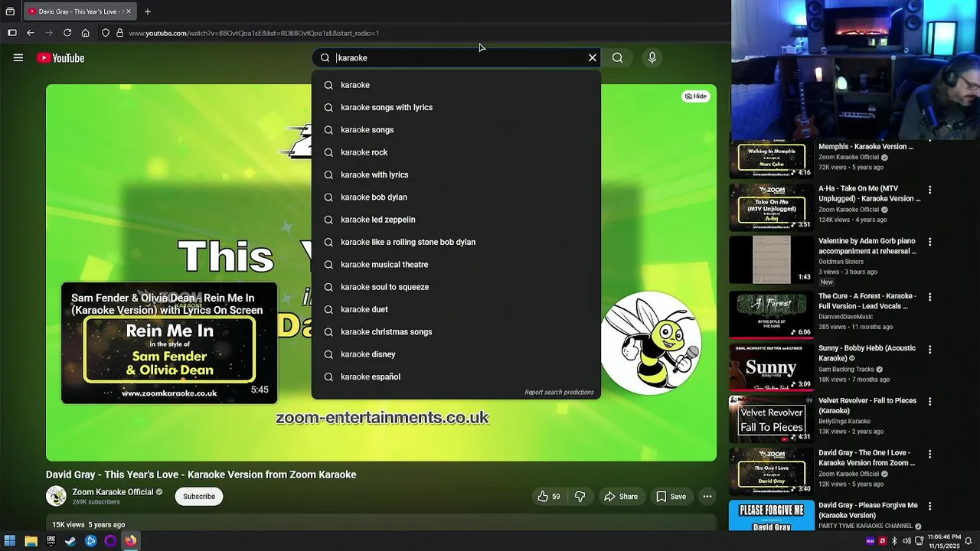
Task: Open options for Valentine by Adam Gorb video
Action: click(930, 242)
